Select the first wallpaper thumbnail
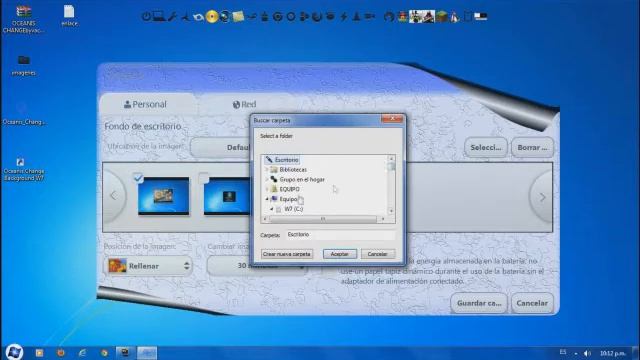The image size is (640, 360). (x=164, y=196)
